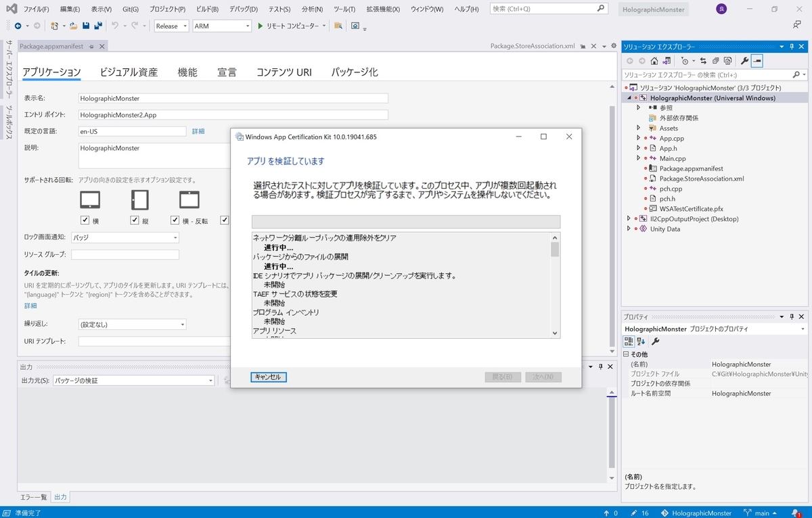Image resolution: width=812 pixels, height=518 pixels.
Task: Click the landscape orientation tablet icon
Action: (90, 199)
